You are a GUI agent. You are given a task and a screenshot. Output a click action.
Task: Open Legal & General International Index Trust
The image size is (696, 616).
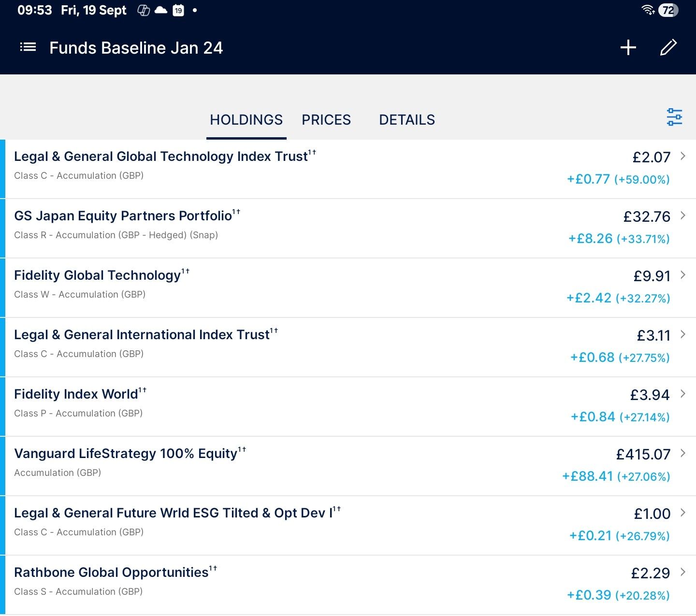[x=142, y=335]
